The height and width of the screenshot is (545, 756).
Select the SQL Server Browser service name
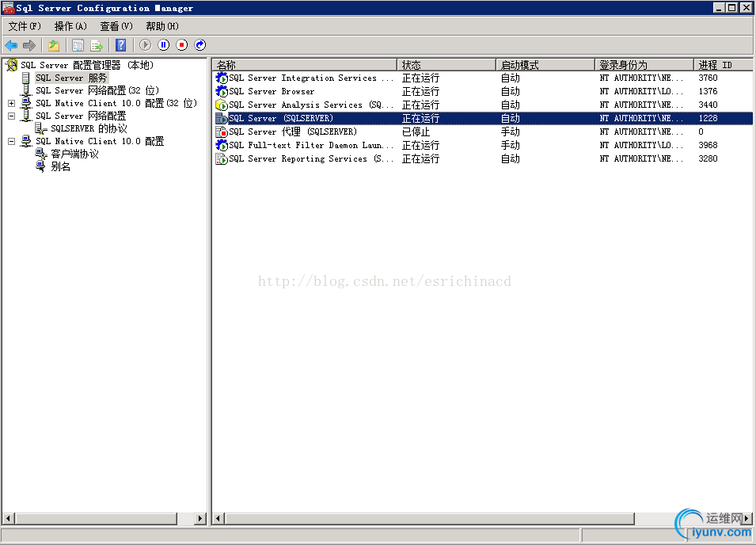pyautogui.click(x=272, y=91)
